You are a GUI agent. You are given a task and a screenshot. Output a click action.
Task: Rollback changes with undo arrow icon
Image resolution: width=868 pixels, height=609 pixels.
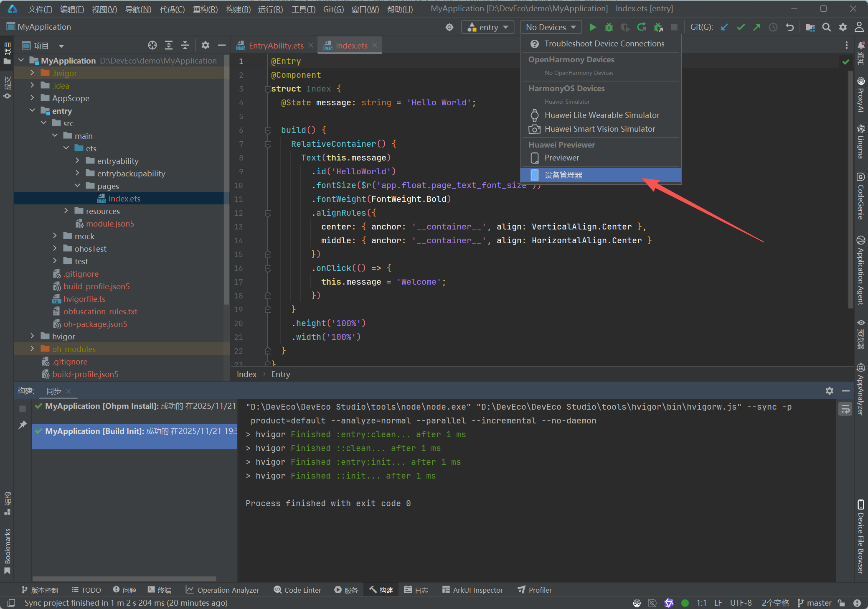coord(789,27)
